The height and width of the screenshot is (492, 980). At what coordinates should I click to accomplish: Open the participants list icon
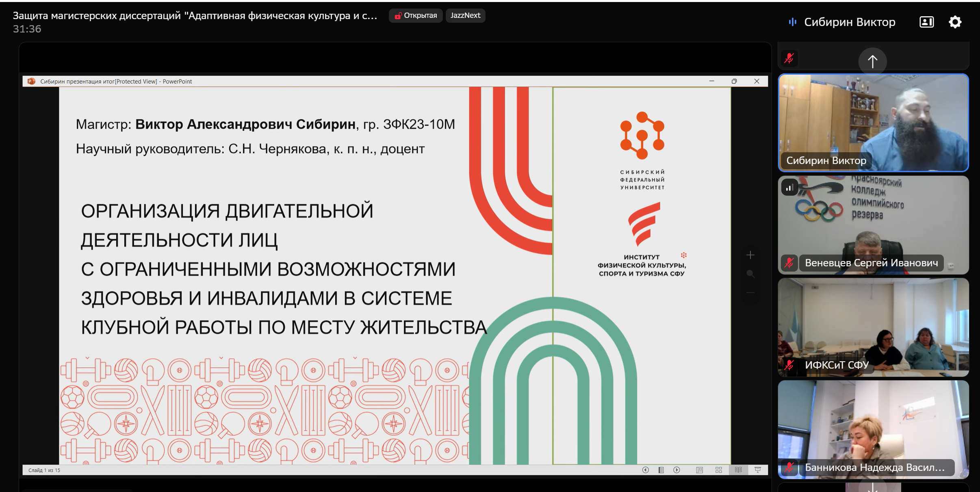[x=926, y=22]
